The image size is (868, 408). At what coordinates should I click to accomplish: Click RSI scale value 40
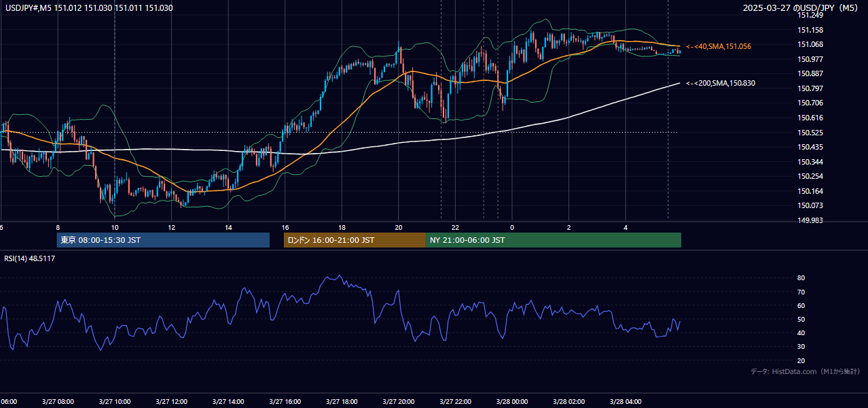tap(801, 333)
